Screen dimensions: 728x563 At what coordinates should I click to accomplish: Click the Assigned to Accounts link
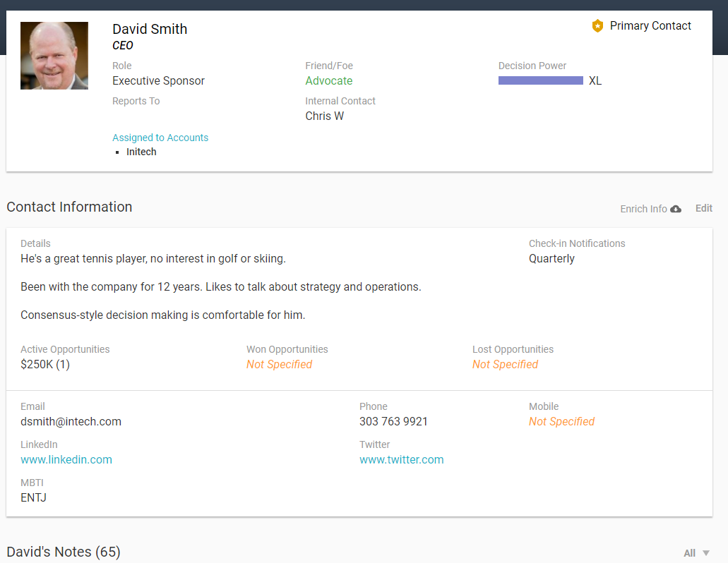click(160, 138)
